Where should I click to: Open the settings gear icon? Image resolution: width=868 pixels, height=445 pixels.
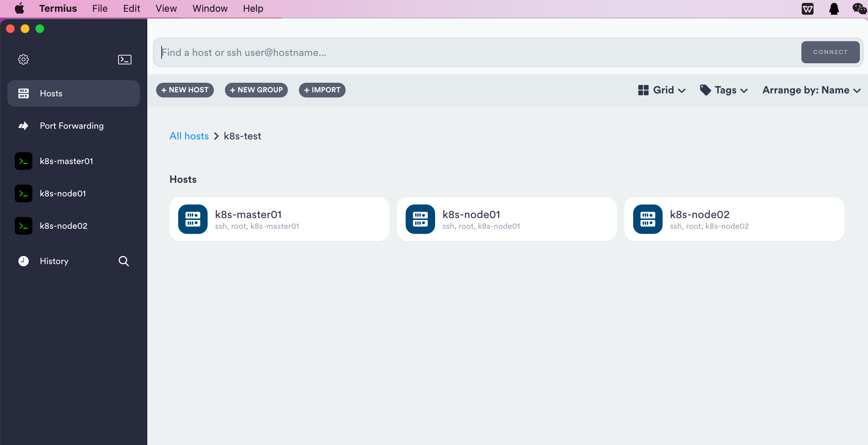(24, 59)
